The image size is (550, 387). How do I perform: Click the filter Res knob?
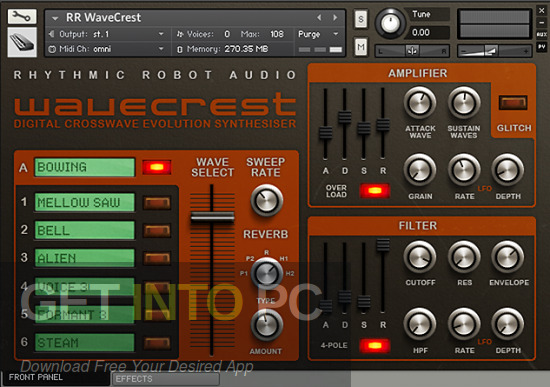point(464,257)
